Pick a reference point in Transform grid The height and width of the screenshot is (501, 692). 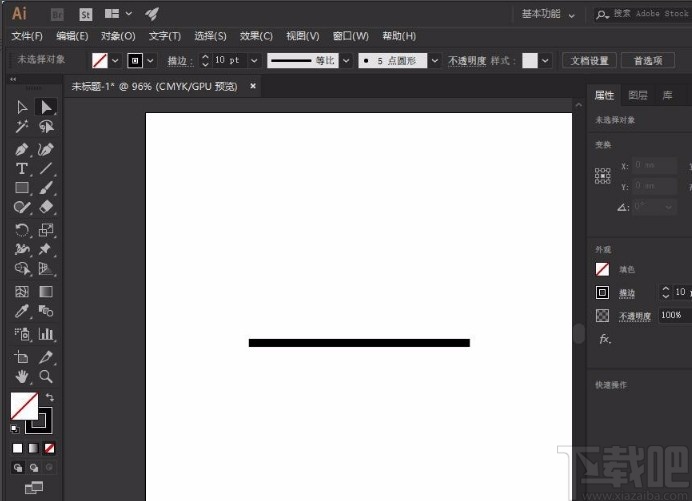click(x=602, y=176)
